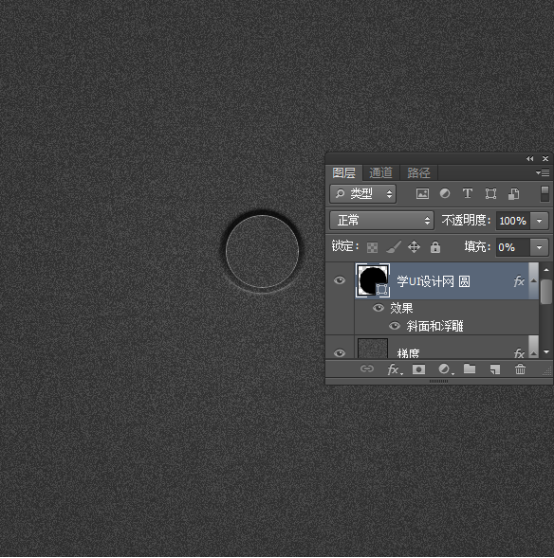Click the 填充 label
This screenshot has width=554, height=558.
point(478,247)
